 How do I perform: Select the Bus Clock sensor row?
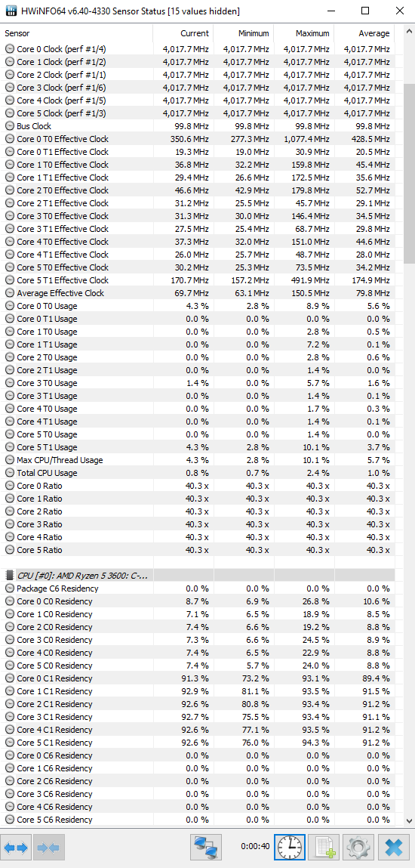198,126
